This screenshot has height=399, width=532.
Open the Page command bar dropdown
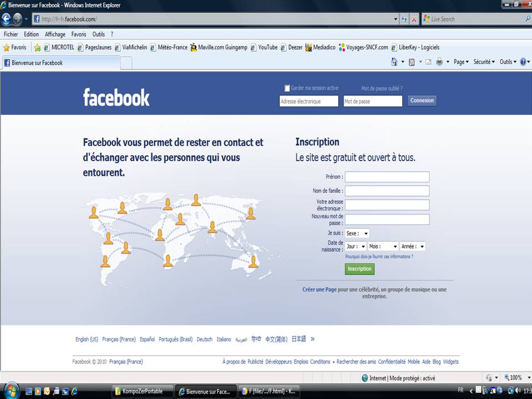tap(461, 62)
